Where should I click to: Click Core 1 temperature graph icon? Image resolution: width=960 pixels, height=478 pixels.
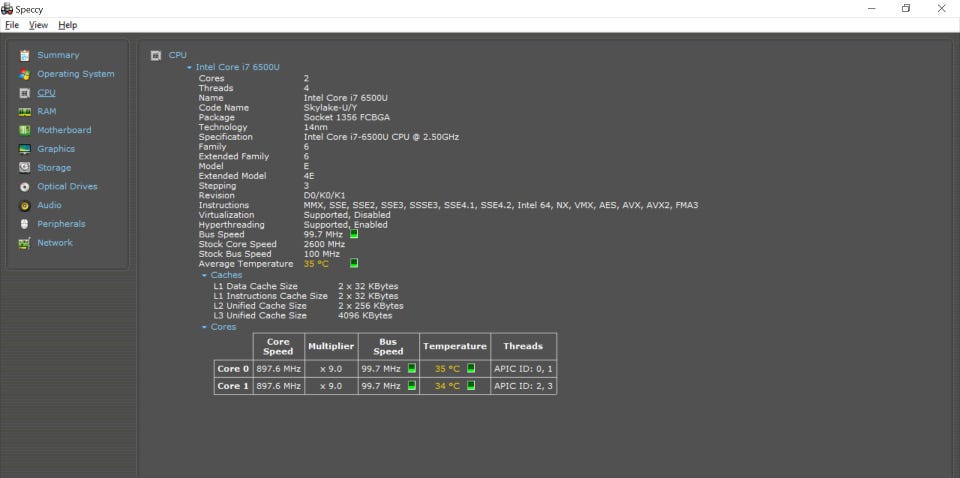pos(471,386)
